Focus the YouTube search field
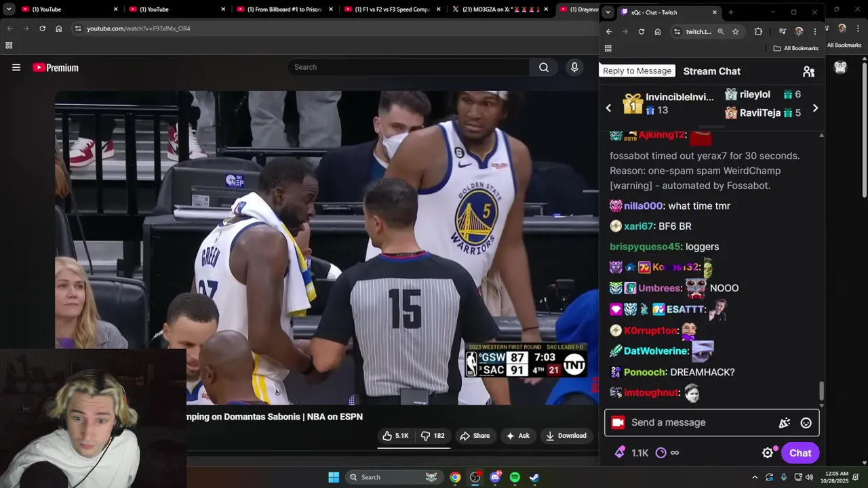 click(x=409, y=67)
